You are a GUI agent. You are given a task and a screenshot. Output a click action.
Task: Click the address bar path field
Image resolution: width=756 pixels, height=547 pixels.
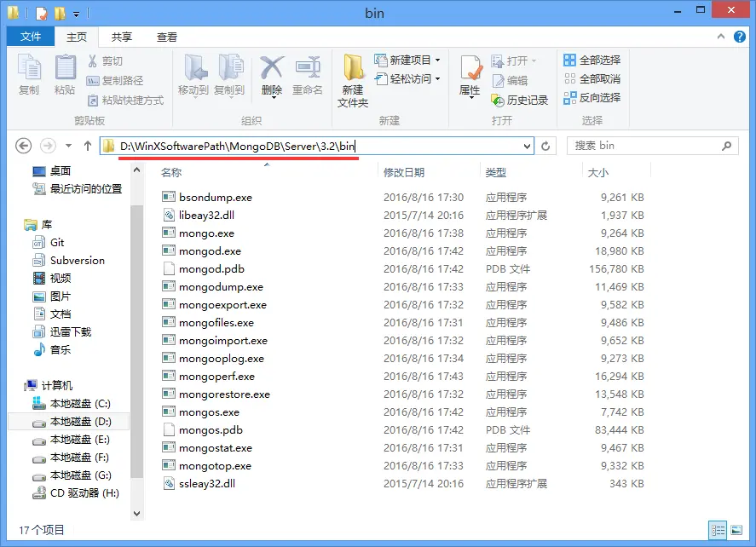point(317,146)
